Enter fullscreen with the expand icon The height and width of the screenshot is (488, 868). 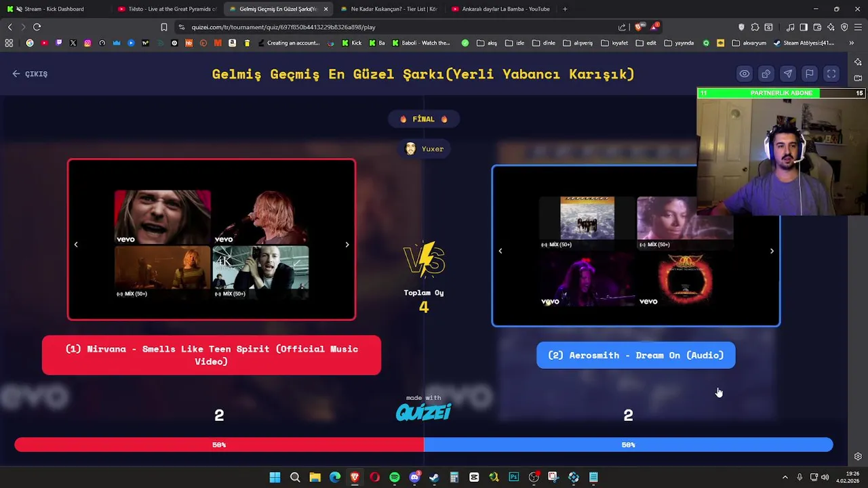tap(831, 74)
